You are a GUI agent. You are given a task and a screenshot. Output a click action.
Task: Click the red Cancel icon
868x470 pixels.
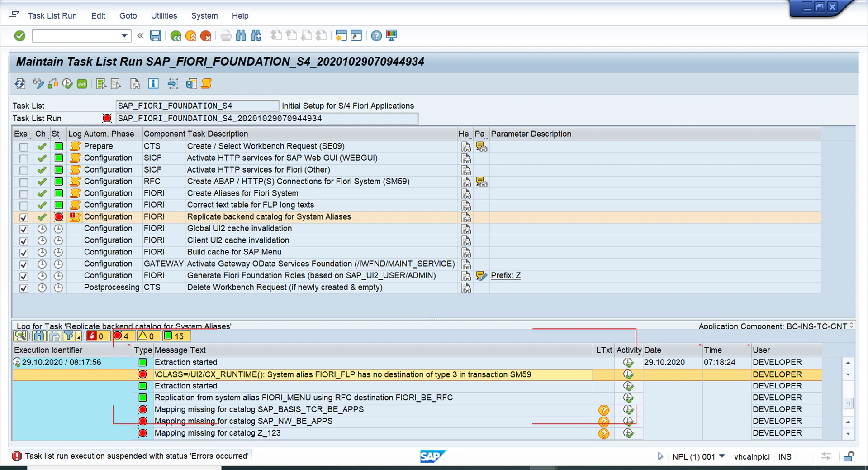[x=206, y=36]
